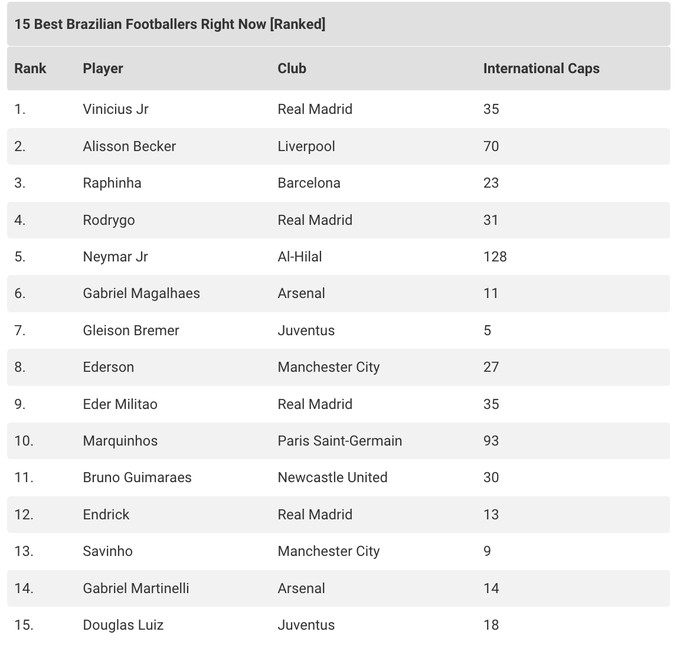Click Newcastle United club cell
Viewport: 680px width, 648px height.
(x=332, y=478)
